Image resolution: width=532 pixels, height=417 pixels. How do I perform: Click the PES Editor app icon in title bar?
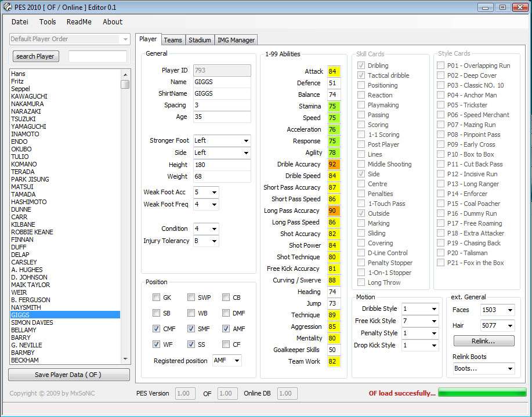[7, 7]
